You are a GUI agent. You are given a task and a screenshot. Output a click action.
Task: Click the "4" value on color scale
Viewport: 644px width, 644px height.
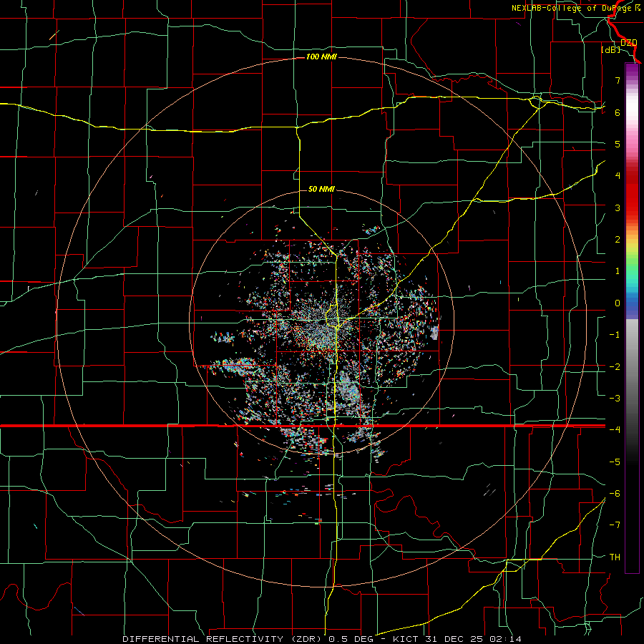[x=618, y=176]
